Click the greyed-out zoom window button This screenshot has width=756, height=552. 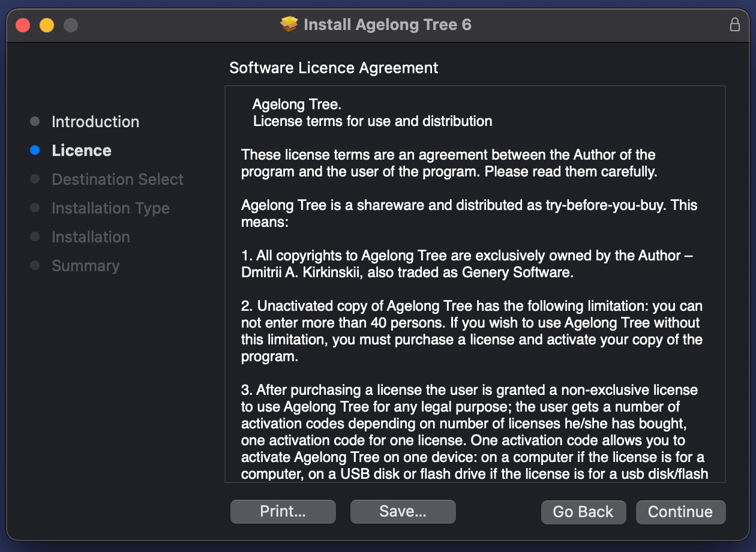71,25
